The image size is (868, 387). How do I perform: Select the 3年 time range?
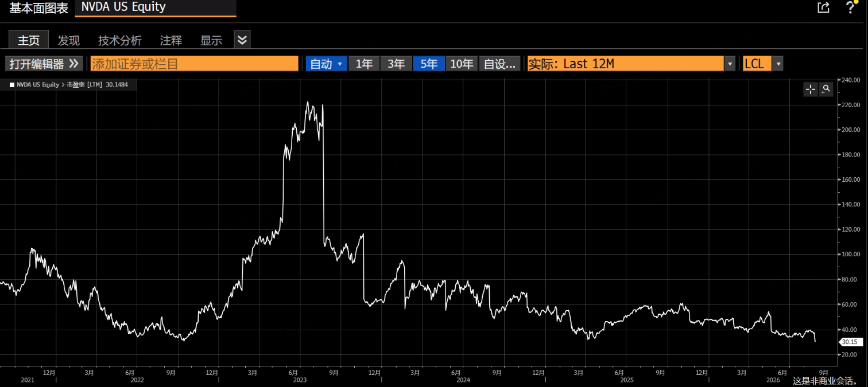(396, 64)
